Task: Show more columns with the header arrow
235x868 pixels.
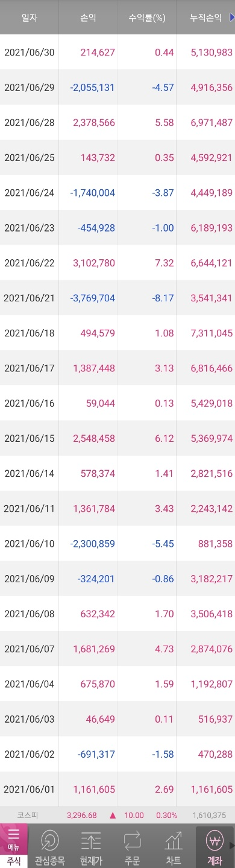Action: (x=231, y=17)
